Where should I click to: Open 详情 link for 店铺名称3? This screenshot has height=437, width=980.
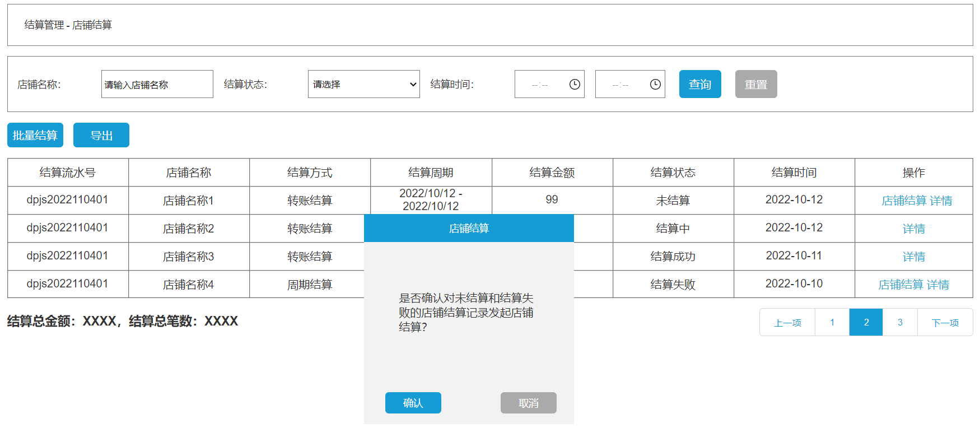click(914, 257)
